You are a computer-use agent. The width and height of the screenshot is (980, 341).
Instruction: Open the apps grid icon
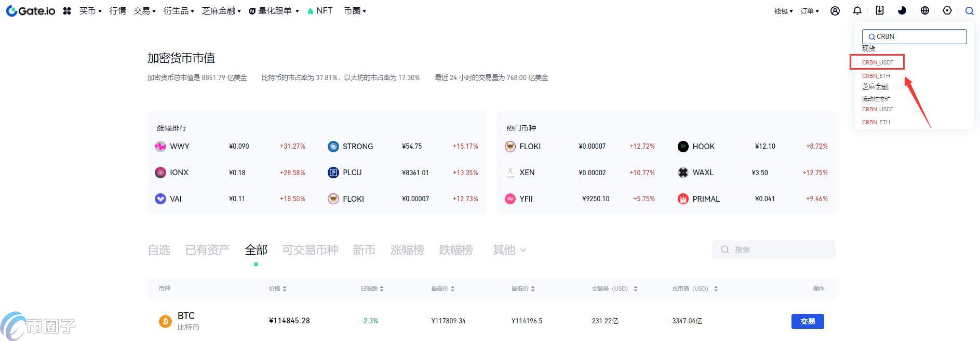[x=67, y=11]
